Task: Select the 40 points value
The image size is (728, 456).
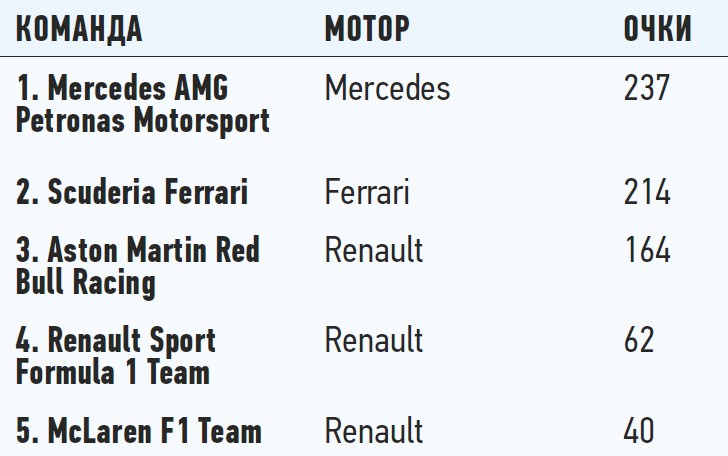Action: (639, 431)
